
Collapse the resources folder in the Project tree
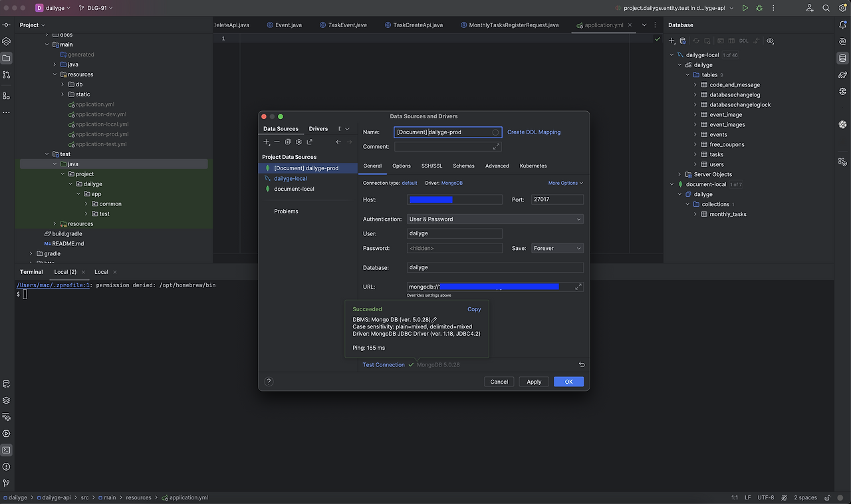[55, 74]
